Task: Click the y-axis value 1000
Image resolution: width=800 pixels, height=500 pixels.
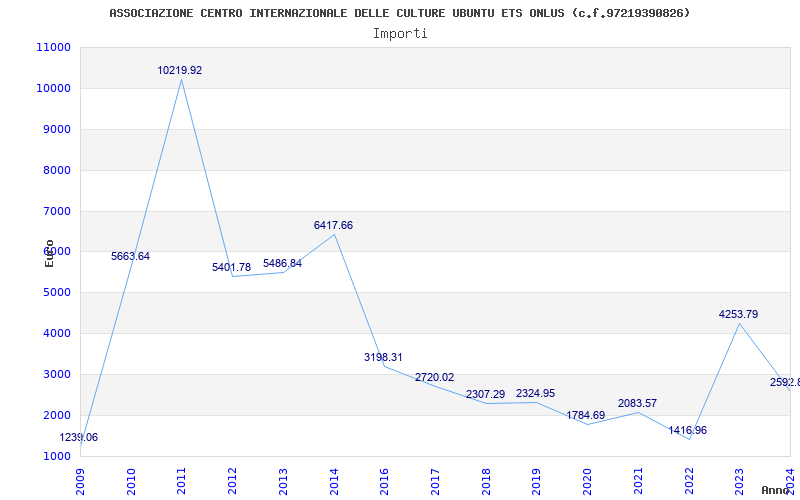Action: (55, 456)
